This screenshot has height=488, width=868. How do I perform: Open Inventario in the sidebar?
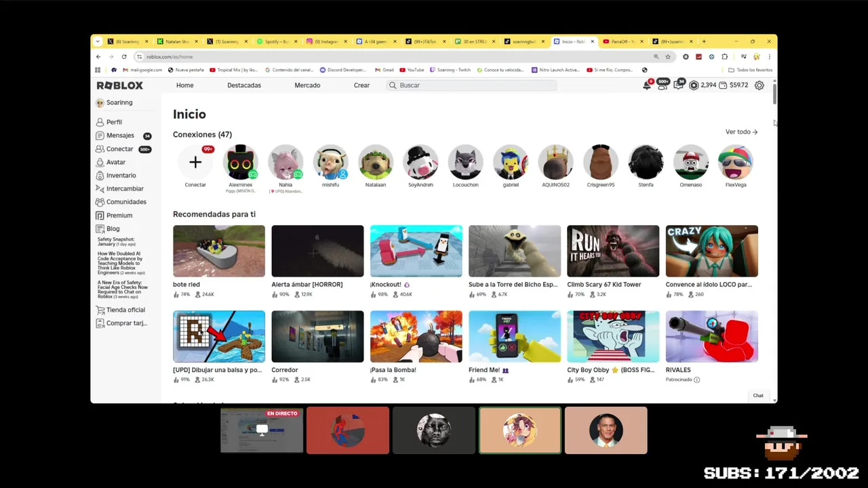121,176
